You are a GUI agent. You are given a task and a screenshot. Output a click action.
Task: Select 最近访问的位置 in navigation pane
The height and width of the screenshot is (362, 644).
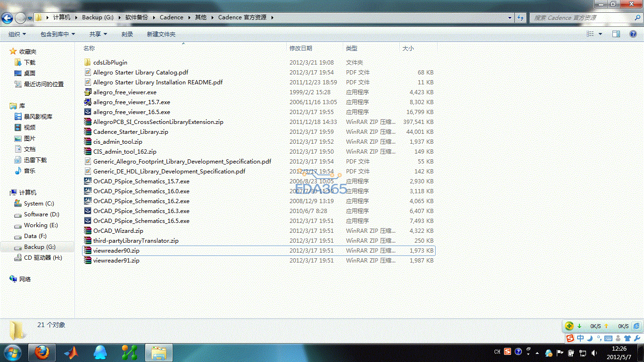44,84
